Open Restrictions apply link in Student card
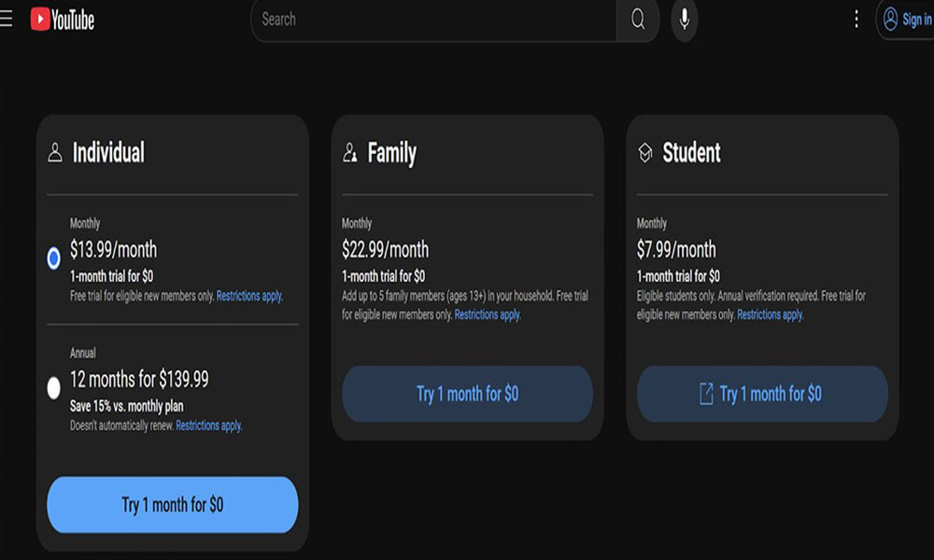This screenshot has height=560, width=934. [x=771, y=315]
